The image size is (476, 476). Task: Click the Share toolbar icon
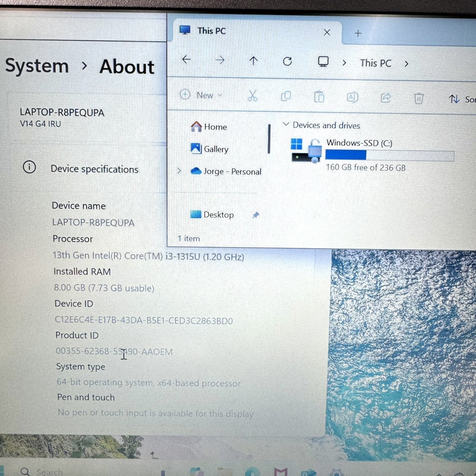tap(386, 98)
